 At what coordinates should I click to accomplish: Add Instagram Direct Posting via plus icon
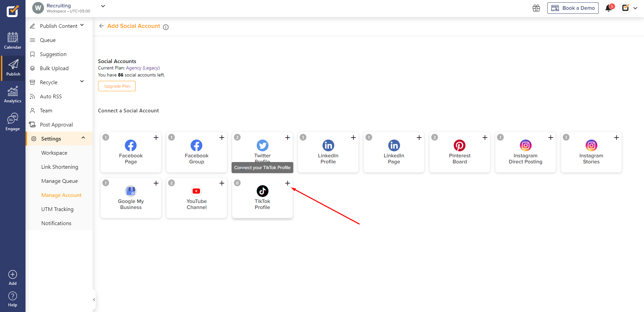point(551,138)
